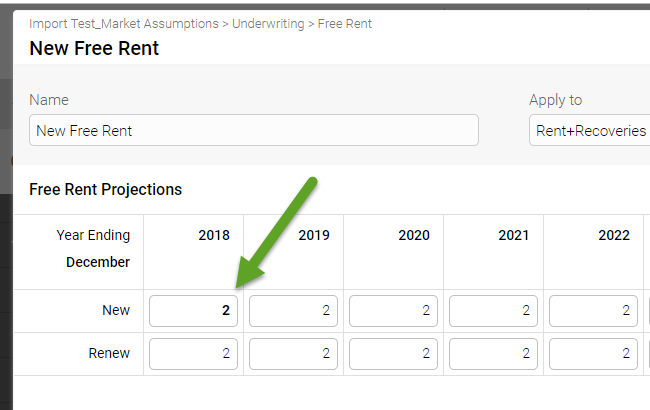Click the 2018 column header
The height and width of the screenshot is (410, 650).
click(x=214, y=235)
